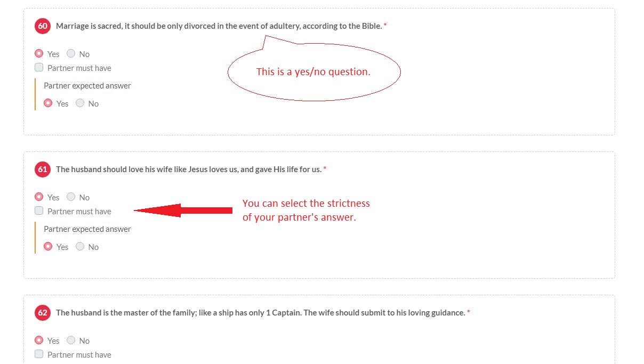Select No for question 62 own answer
Screen dimensions: 644x364
pos(71,341)
